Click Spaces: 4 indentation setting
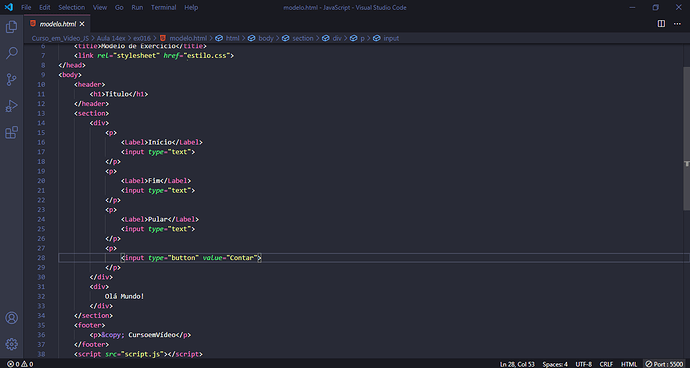The image size is (690, 368). pyautogui.click(x=554, y=364)
